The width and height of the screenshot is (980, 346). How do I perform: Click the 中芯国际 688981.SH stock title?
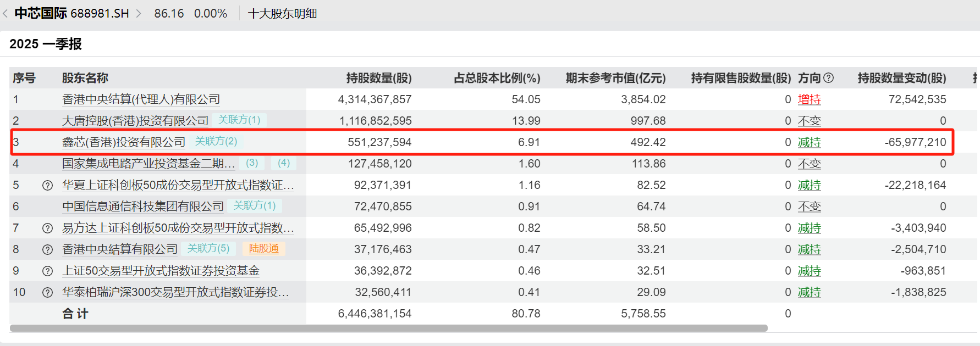click(x=71, y=14)
